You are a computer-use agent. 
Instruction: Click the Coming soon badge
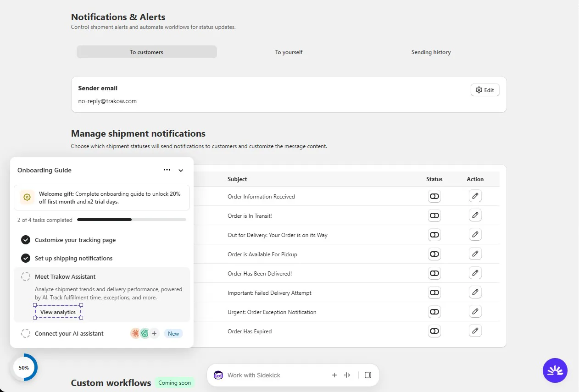pos(175,382)
